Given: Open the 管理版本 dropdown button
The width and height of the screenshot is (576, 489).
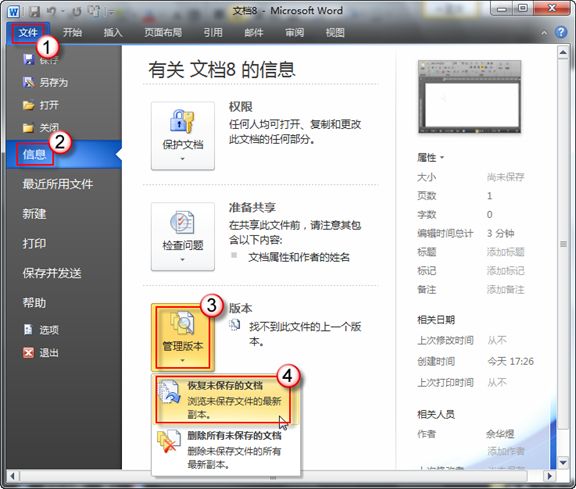Looking at the screenshot, I should pyautogui.click(x=183, y=337).
